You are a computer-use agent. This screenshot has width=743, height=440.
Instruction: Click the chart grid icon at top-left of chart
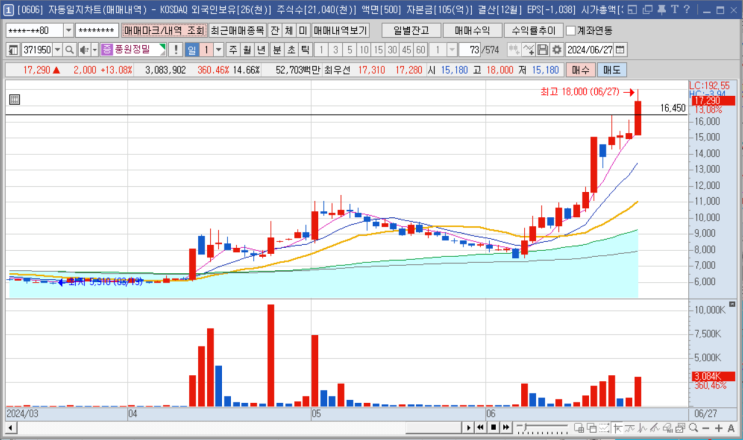pyautogui.click(x=15, y=99)
